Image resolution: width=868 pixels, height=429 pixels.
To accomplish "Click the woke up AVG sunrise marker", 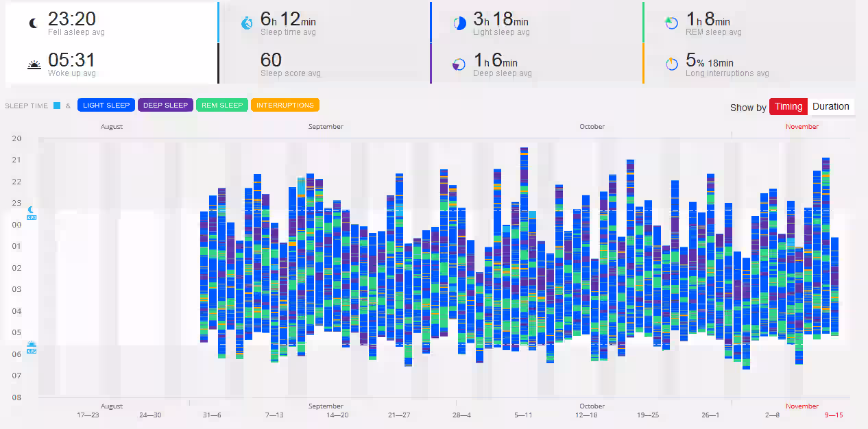I will tap(31, 347).
